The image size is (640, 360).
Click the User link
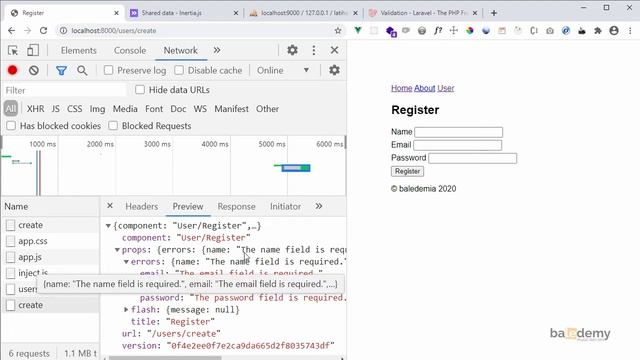pos(446,88)
